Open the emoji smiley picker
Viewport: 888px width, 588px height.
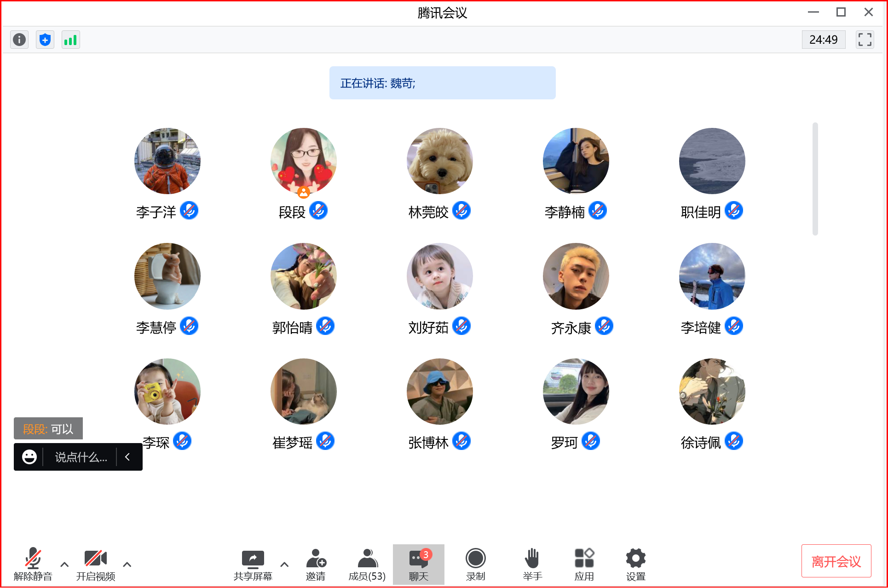point(29,457)
